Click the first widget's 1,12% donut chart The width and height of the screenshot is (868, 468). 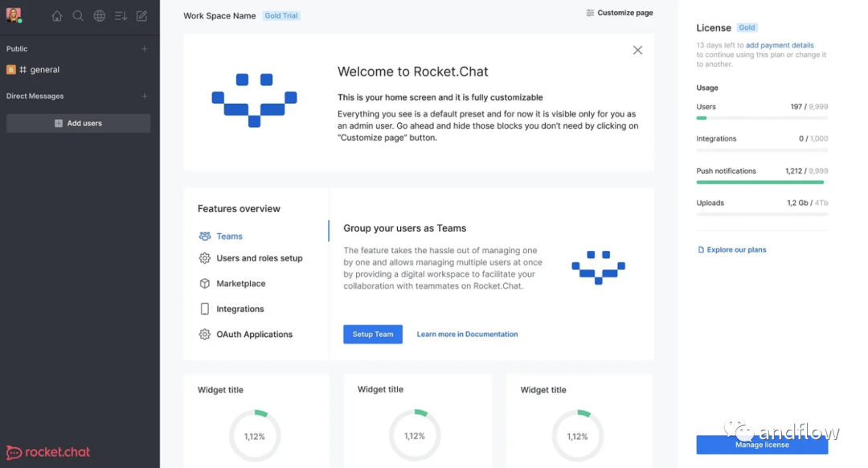tap(255, 436)
